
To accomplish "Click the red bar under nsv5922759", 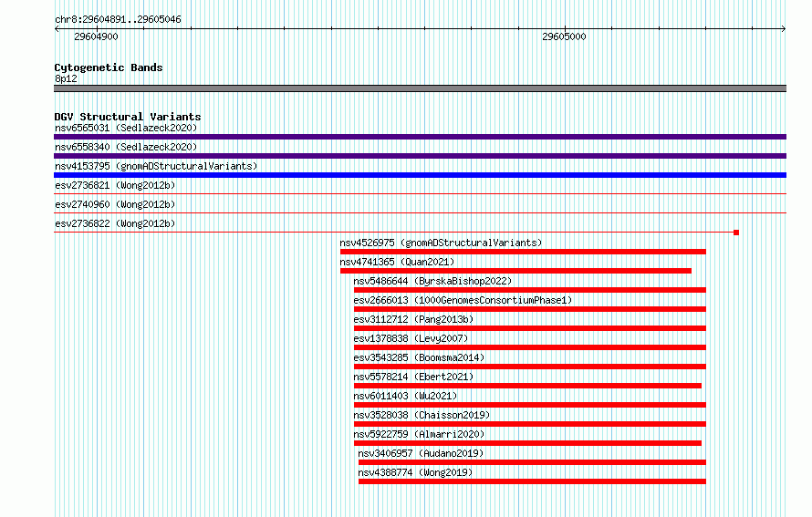I will [x=527, y=443].
